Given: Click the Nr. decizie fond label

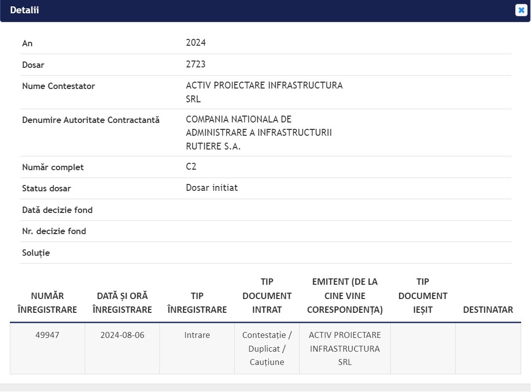Looking at the screenshot, I should pos(54,231).
